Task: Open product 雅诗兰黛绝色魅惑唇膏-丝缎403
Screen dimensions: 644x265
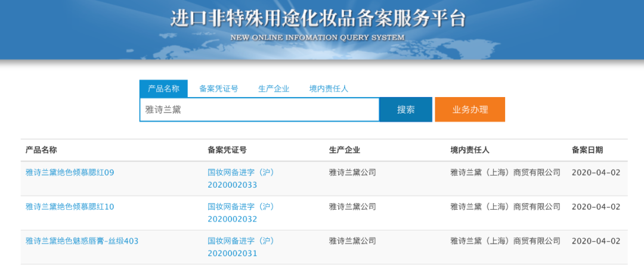Action: pyautogui.click(x=82, y=241)
